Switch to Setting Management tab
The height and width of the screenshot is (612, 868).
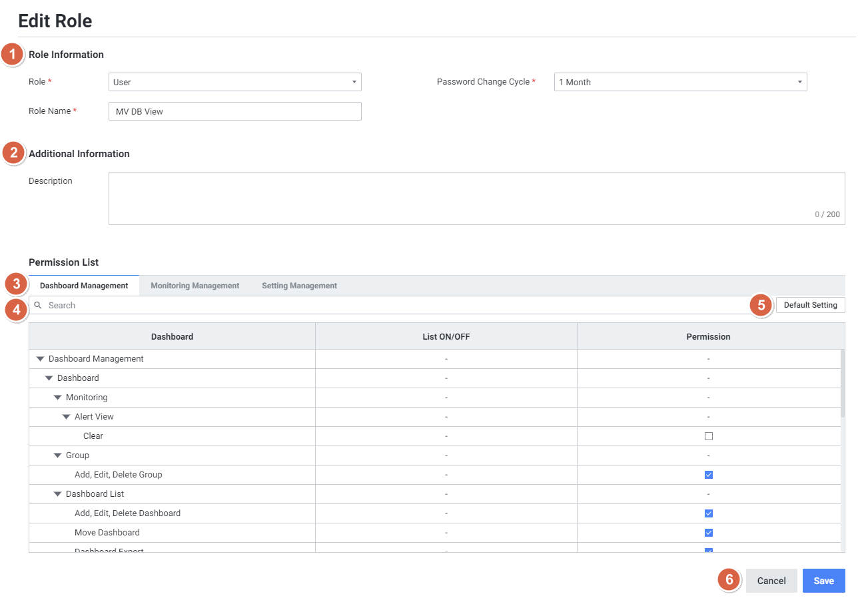(x=299, y=286)
